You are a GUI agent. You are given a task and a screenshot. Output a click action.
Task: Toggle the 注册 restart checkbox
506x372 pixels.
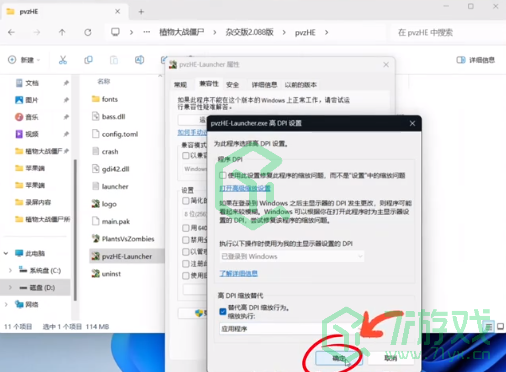coord(186,264)
